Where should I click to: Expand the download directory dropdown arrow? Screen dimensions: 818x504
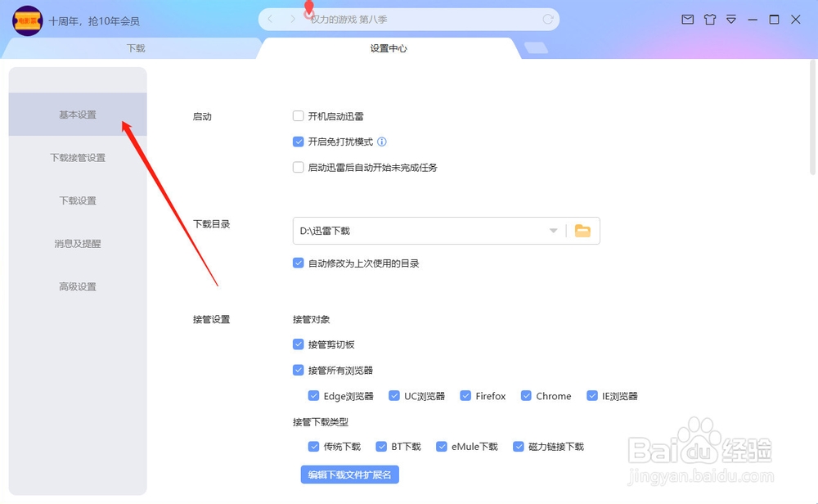pos(553,231)
